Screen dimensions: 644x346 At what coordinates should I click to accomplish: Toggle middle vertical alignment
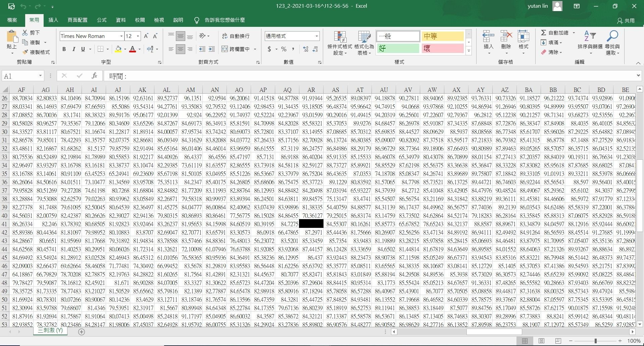[181, 36]
